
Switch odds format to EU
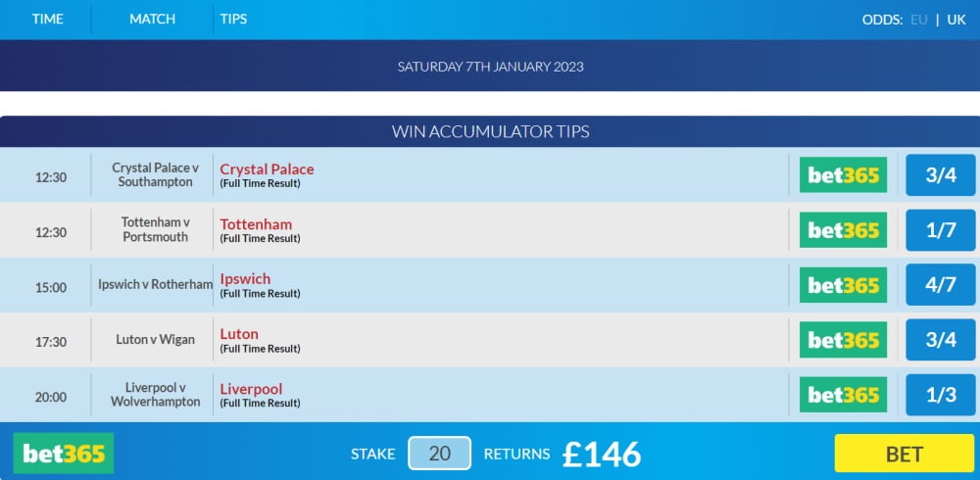(x=919, y=20)
